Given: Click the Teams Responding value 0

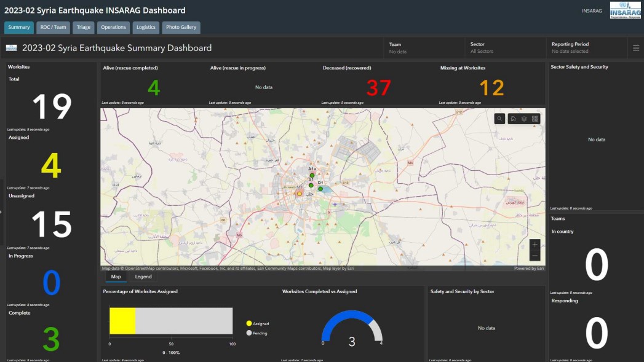Looking at the screenshot, I should [597, 333].
